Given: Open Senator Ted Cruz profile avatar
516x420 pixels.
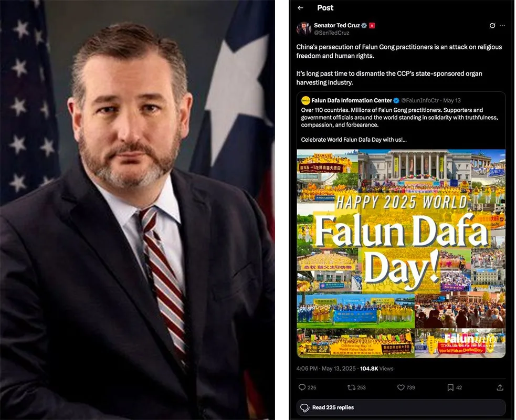Looking at the screenshot, I should tap(303, 29).
